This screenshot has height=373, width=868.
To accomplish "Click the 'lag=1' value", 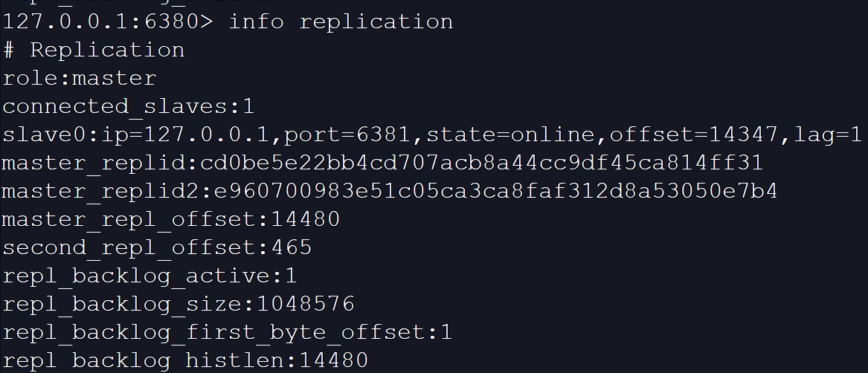I will click(x=827, y=134).
